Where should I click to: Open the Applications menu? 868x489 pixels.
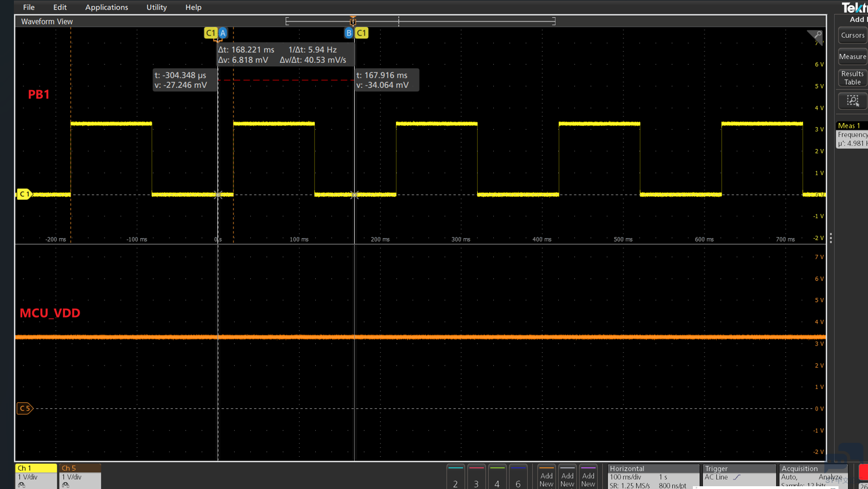click(106, 7)
